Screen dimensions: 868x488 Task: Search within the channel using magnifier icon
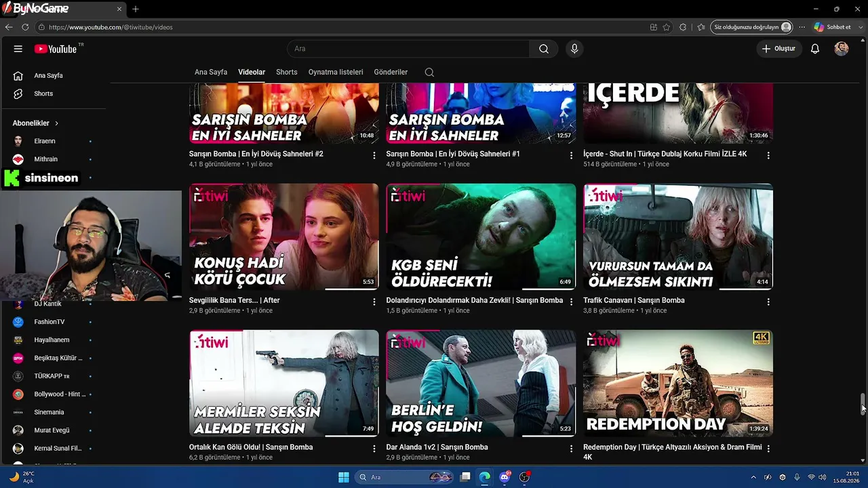point(429,72)
